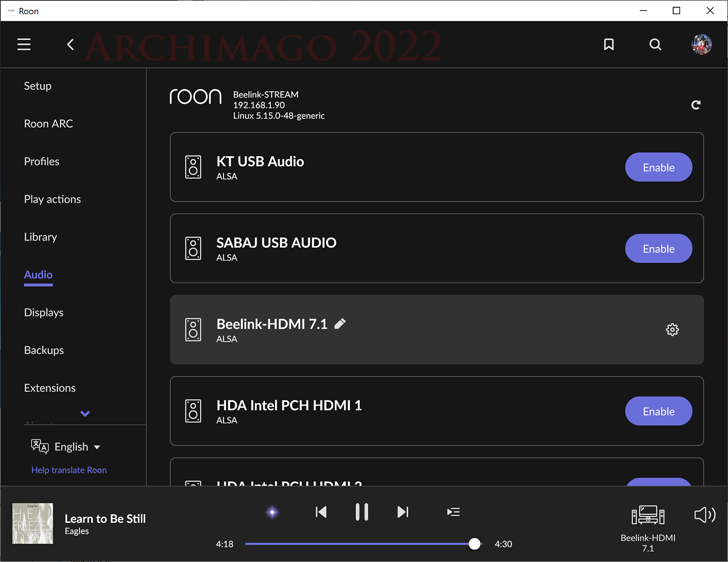Click the track progress seek bar

coord(363,544)
